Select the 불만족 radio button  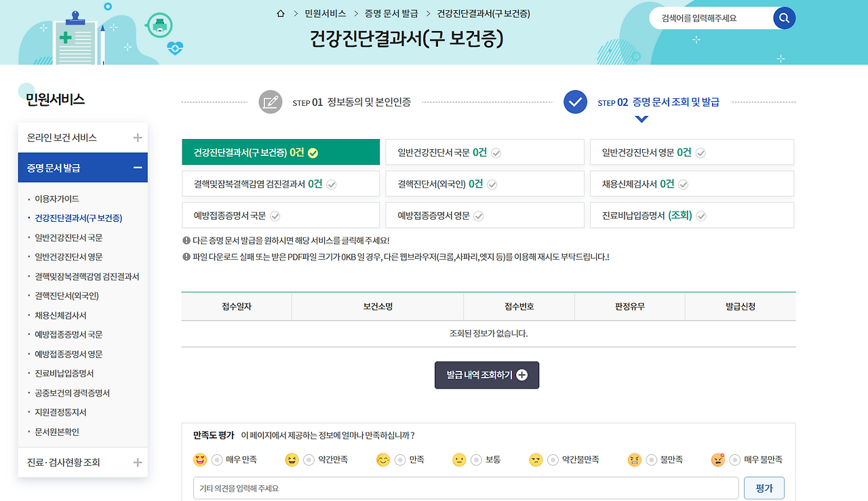click(x=651, y=460)
